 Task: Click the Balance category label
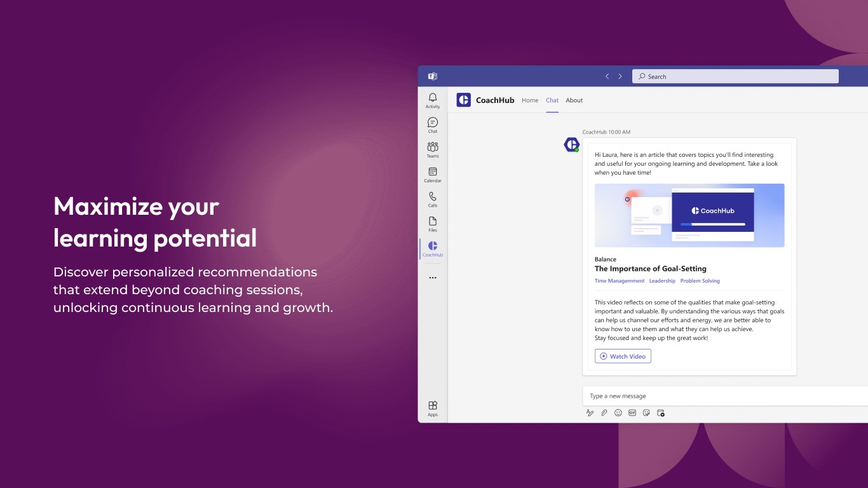coord(606,259)
